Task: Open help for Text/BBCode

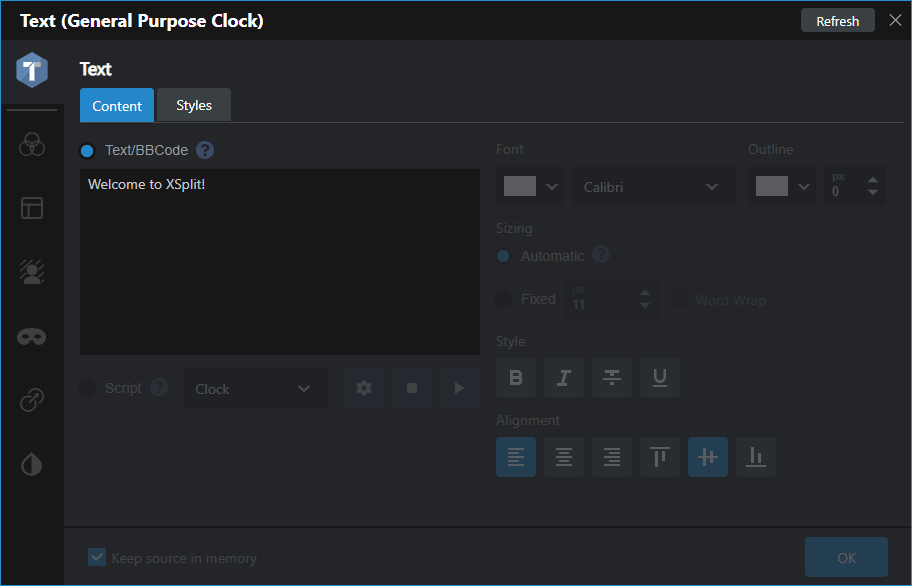Action: tap(205, 150)
